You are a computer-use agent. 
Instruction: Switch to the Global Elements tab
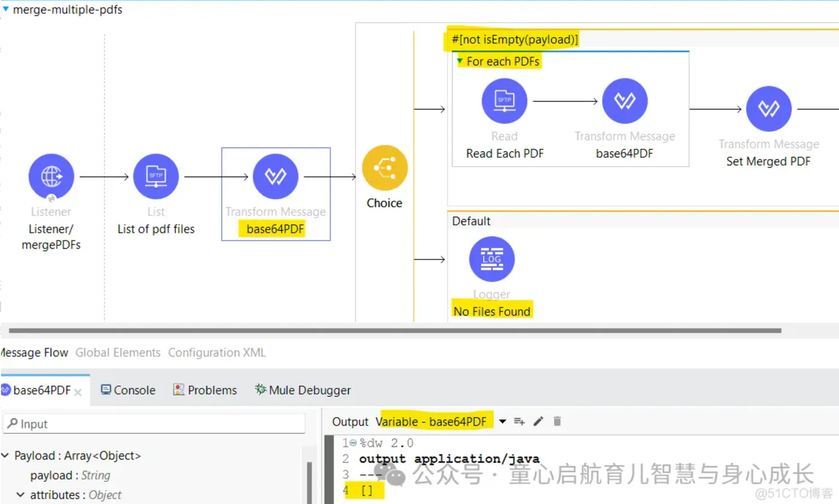tap(118, 352)
